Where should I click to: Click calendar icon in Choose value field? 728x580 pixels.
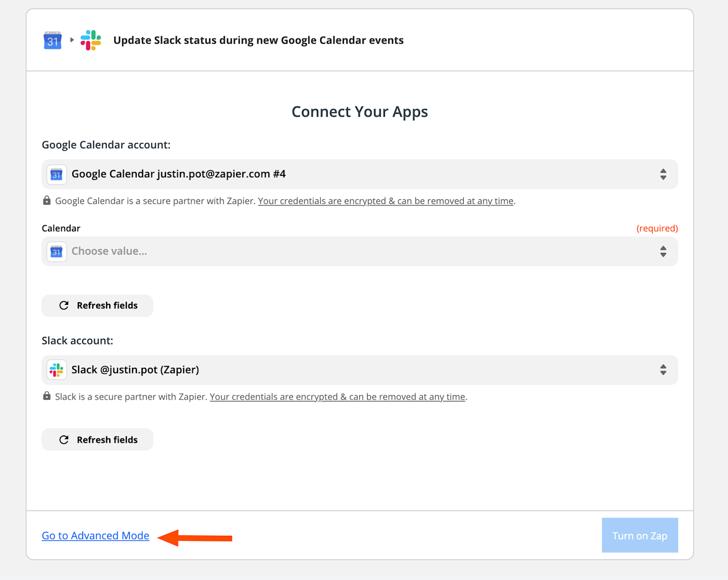pyautogui.click(x=57, y=252)
